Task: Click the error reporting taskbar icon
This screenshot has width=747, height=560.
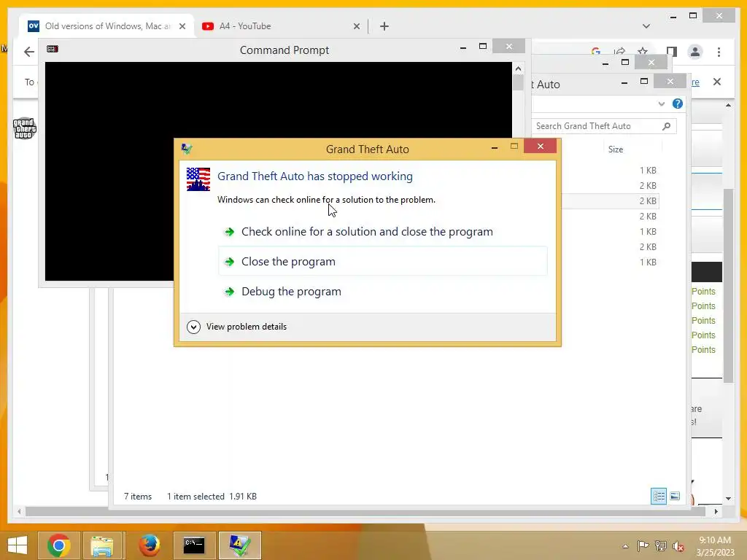Action: 239,545
